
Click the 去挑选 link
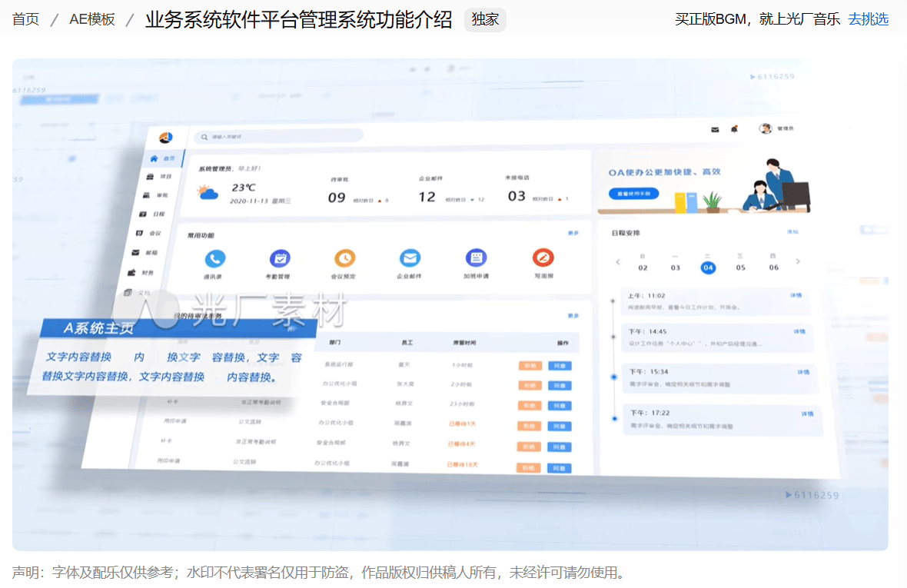coord(868,19)
